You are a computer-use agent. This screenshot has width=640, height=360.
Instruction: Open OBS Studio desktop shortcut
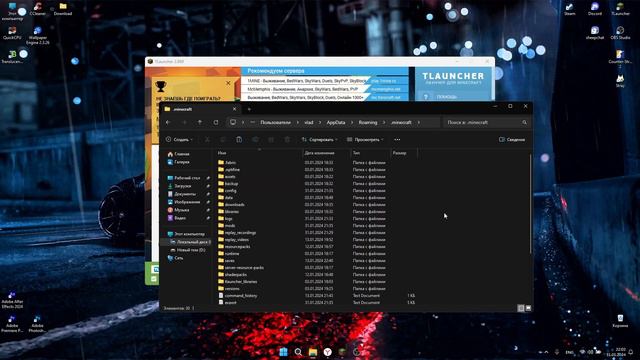pos(620,33)
